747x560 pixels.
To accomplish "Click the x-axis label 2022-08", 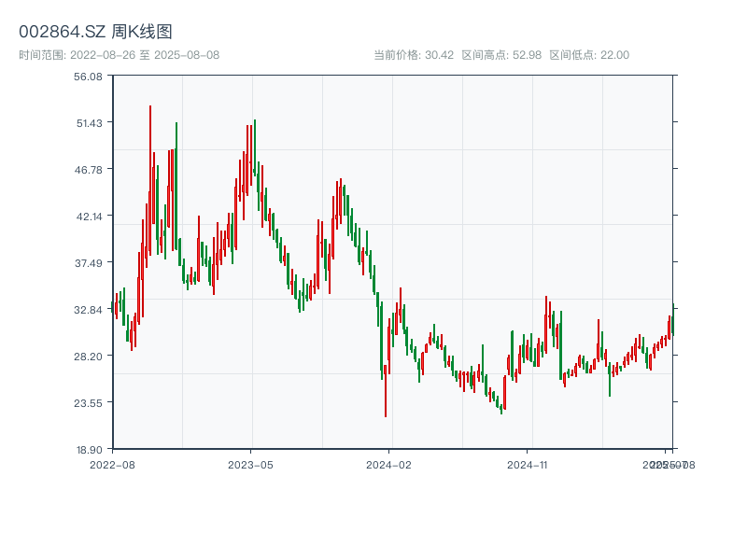I will tap(112, 465).
